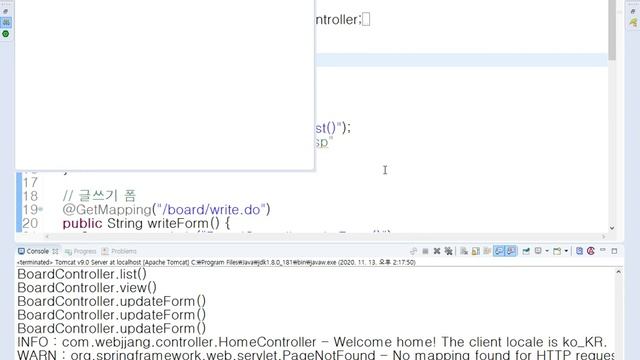Viewport: 640px width, 360px height.
Task: Close the Console tab via its X
Action: click(55, 251)
